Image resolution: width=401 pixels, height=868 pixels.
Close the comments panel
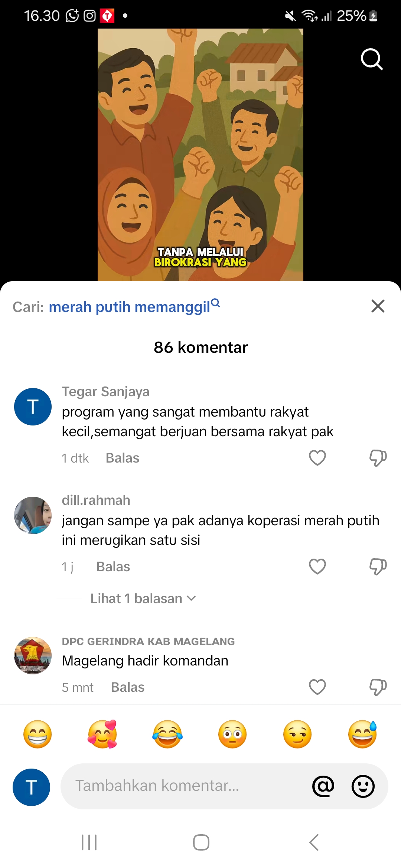coord(378,306)
